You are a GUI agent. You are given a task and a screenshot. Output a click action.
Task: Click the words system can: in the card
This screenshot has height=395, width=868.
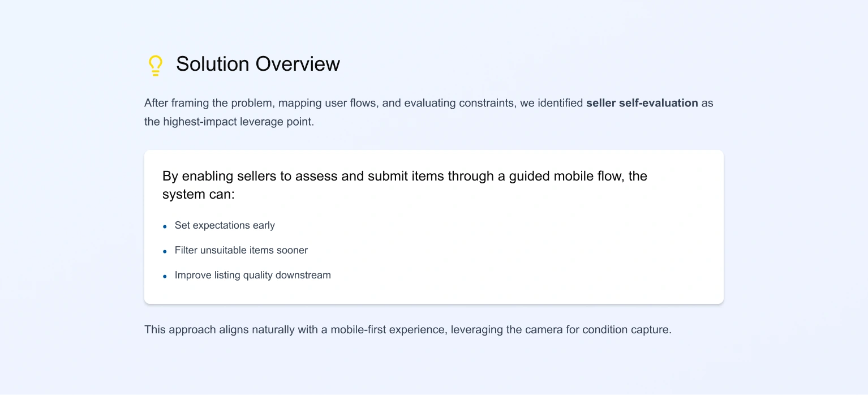[199, 194]
